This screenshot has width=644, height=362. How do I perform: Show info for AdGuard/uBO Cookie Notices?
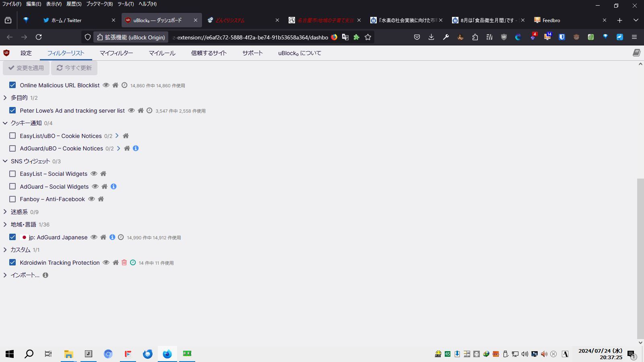[136, 148]
